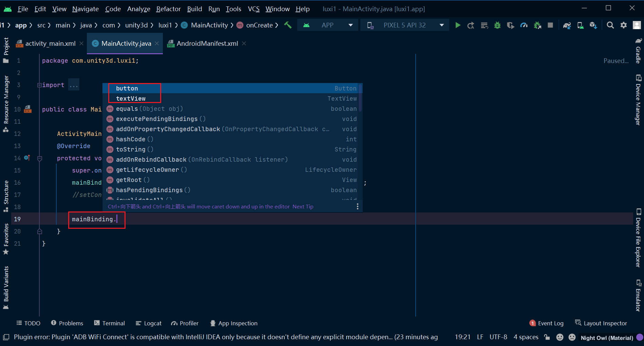This screenshot has width=644, height=346.
Task: Open Search Everywhere magnifier
Action: coord(610,25)
